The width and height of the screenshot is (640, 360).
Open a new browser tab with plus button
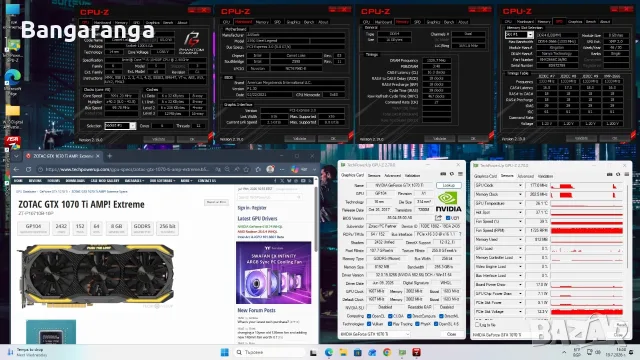coord(109,156)
